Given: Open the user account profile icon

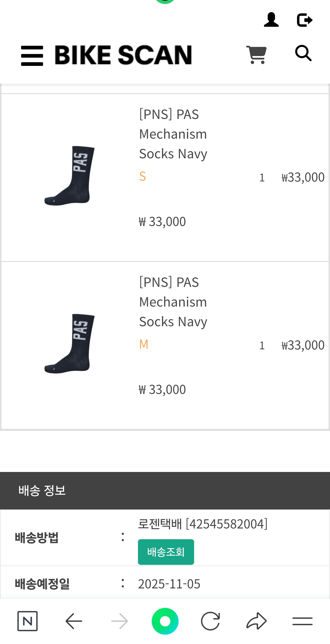Looking at the screenshot, I should coord(271,20).
